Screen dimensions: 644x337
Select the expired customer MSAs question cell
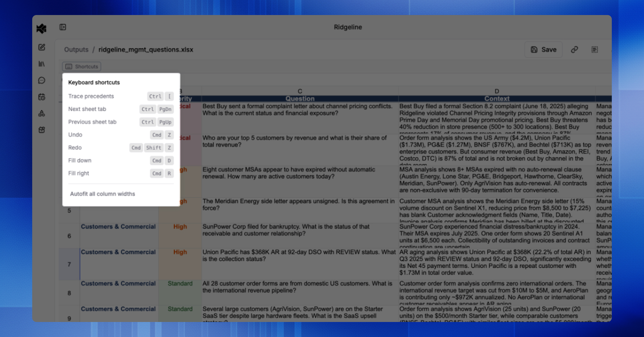[300, 181]
